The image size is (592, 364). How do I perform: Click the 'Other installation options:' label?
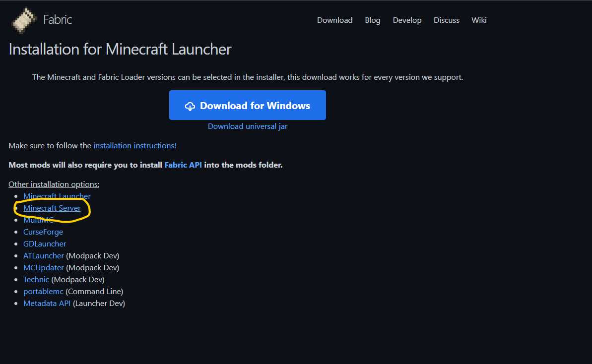coord(54,184)
